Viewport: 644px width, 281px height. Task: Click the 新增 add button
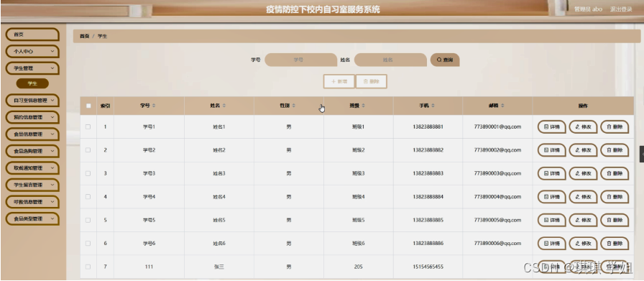pyautogui.click(x=339, y=81)
